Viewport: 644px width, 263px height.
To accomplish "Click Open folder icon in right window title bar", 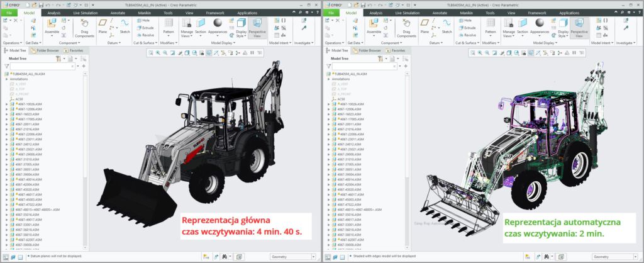I will [x=357, y=4].
